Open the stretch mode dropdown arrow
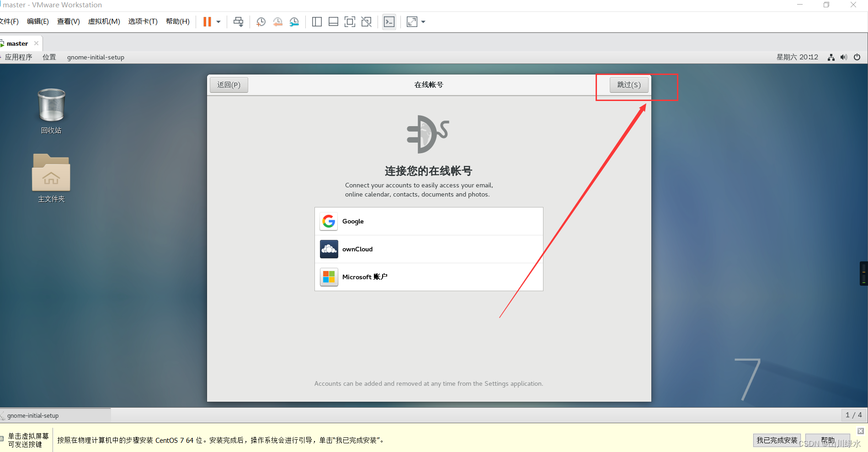 click(423, 21)
